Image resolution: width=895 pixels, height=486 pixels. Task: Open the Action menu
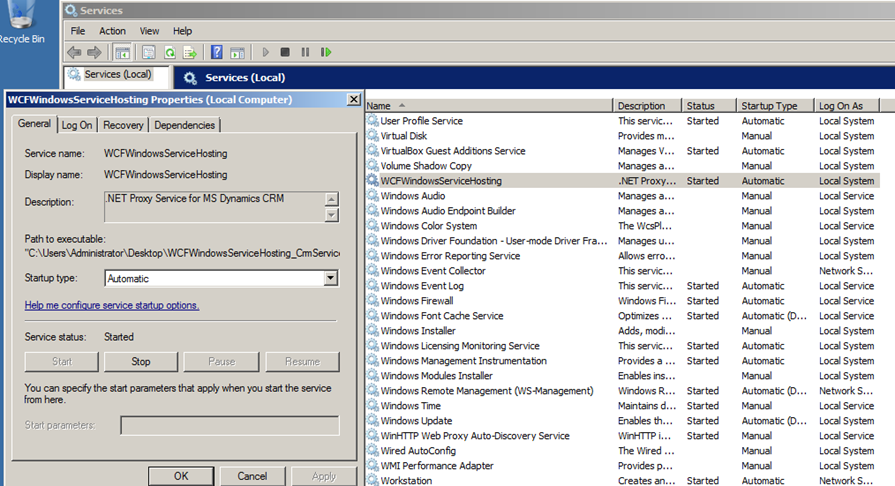coord(112,31)
